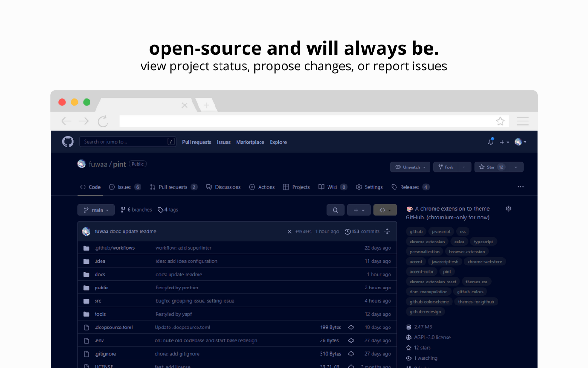588x368 pixels.
Task: Download icon for .env row
Action: point(351,341)
